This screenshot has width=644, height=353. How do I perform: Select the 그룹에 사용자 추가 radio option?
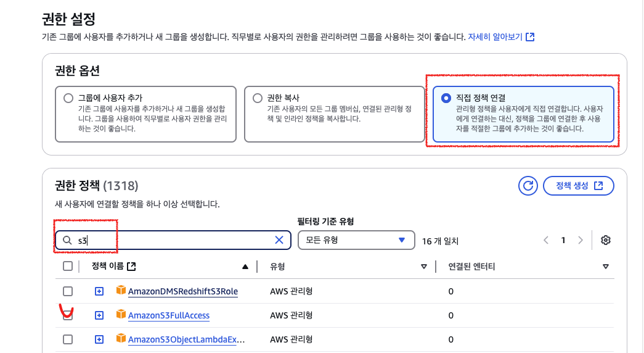click(x=68, y=98)
